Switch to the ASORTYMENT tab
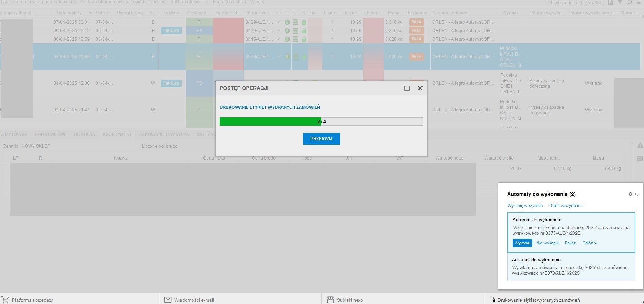This screenshot has width=644, height=304. click(x=117, y=134)
